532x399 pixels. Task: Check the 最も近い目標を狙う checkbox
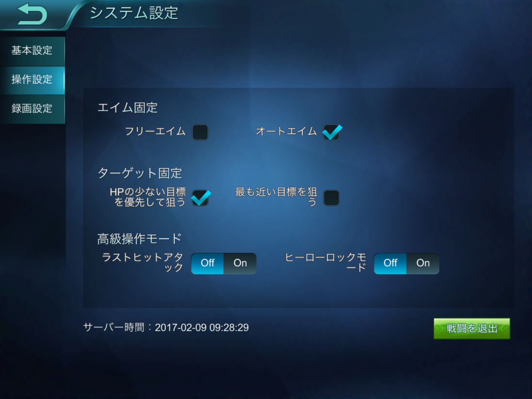tap(331, 198)
